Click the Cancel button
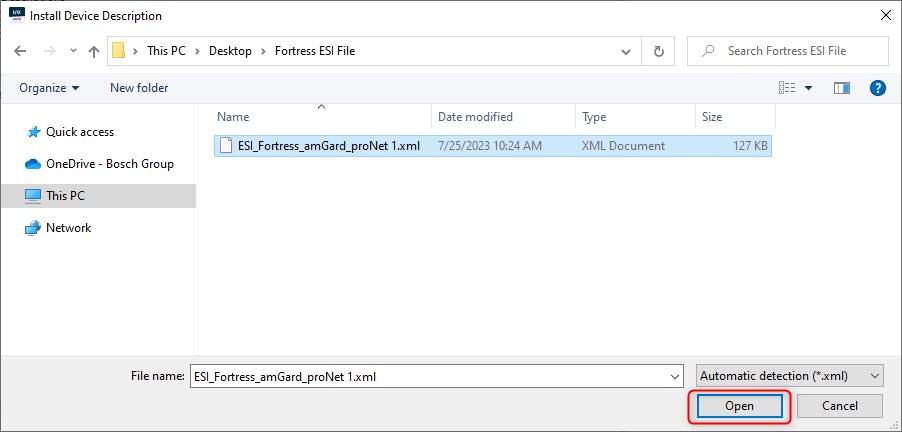 pyautogui.click(x=840, y=406)
